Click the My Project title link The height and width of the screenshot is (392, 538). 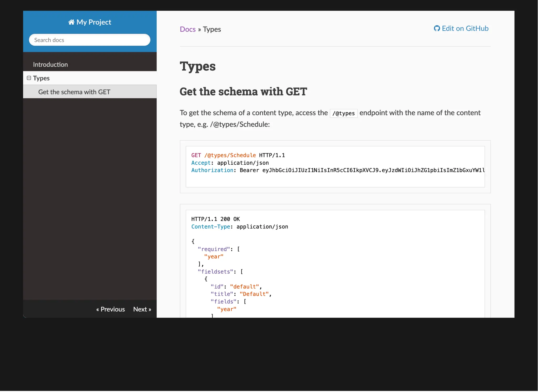[x=94, y=22]
